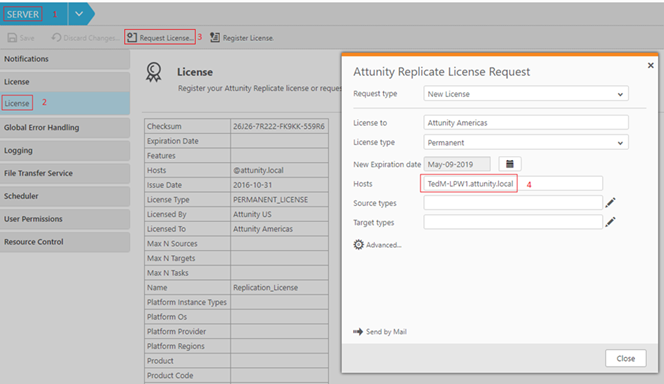664x384 pixels.
Task: Click the Advanced gear icon
Action: point(359,245)
